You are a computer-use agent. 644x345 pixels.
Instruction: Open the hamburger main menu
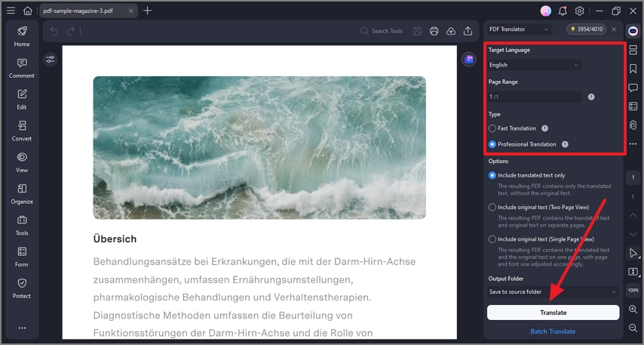(x=11, y=11)
